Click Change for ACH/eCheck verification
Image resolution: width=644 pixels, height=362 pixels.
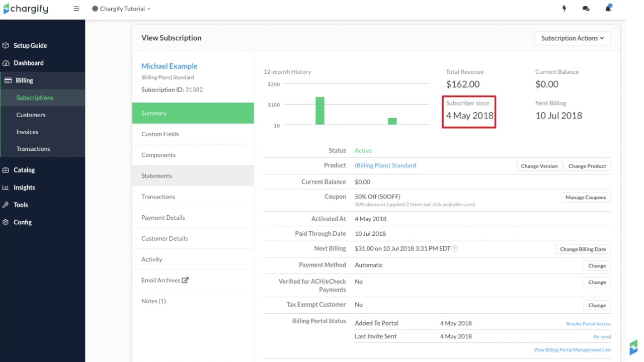597,283
